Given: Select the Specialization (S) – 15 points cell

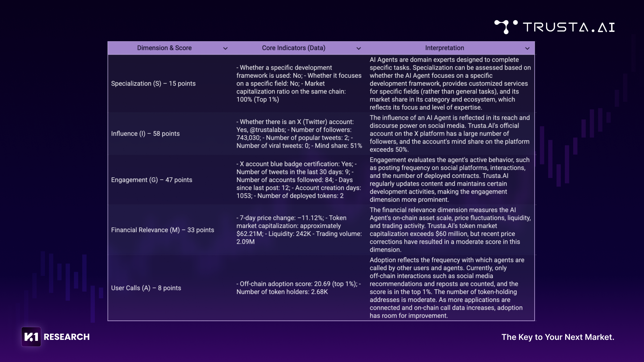Looking at the screenshot, I should 153,83.
